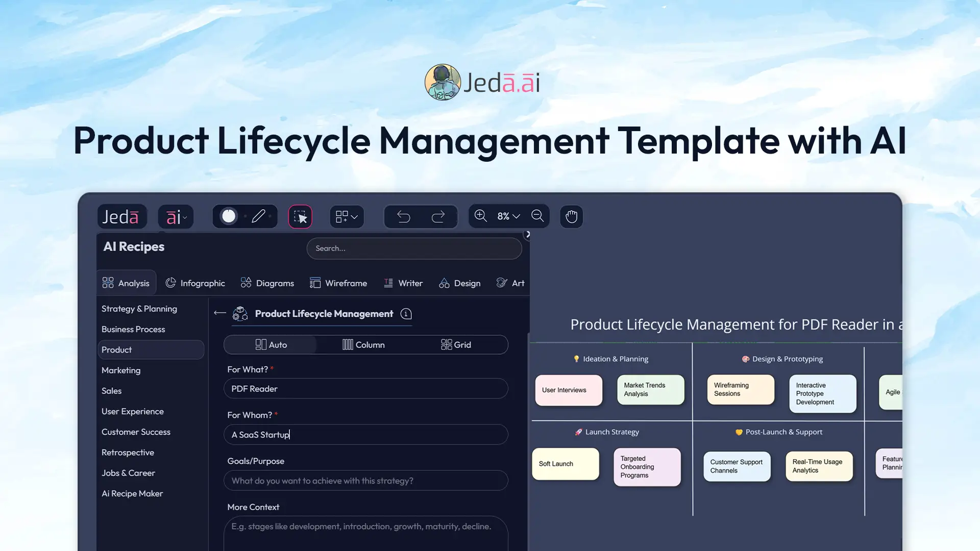The image size is (980, 551).
Task: Switch layout to Column mode
Action: (x=364, y=344)
